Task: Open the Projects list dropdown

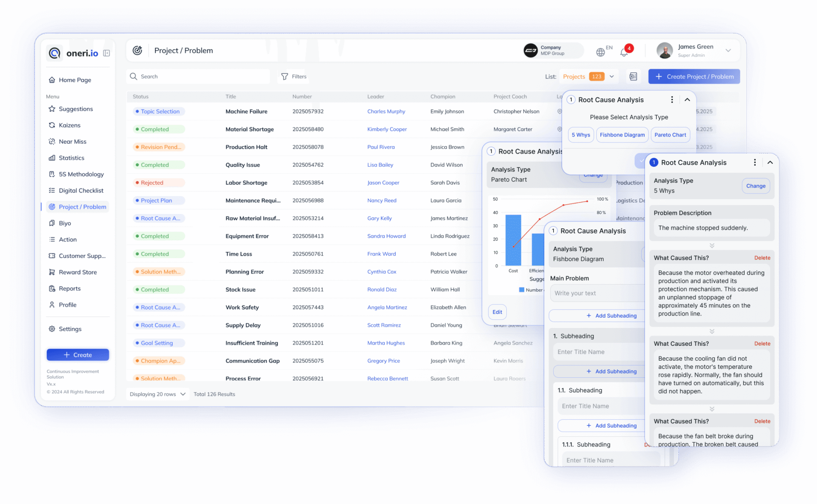Action: click(x=611, y=77)
